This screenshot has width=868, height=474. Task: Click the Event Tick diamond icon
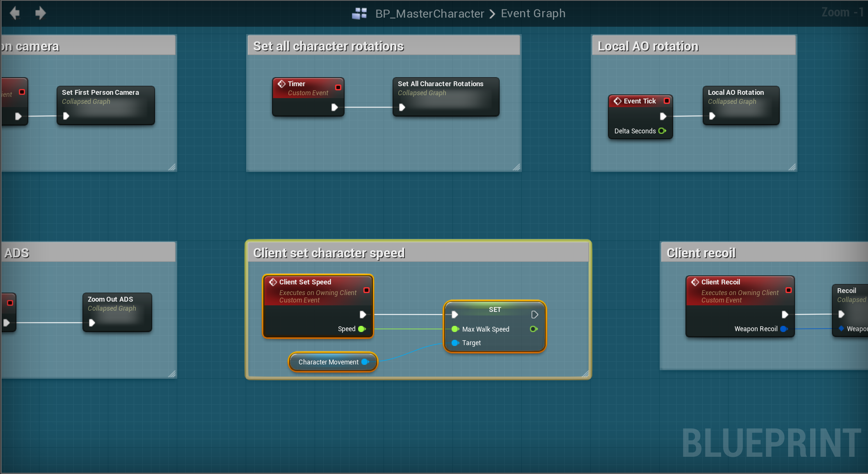pyautogui.click(x=617, y=101)
